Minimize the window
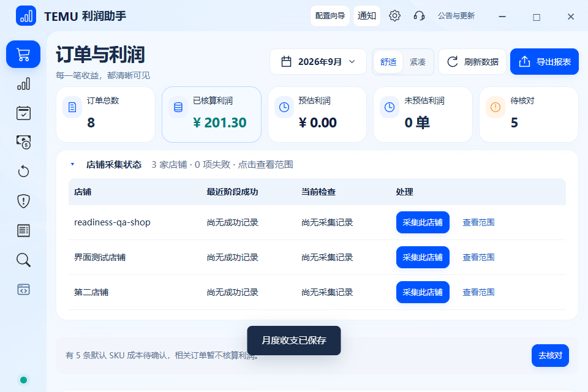Image resolution: width=588 pixels, height=392 pixels. tap(502, 17)
